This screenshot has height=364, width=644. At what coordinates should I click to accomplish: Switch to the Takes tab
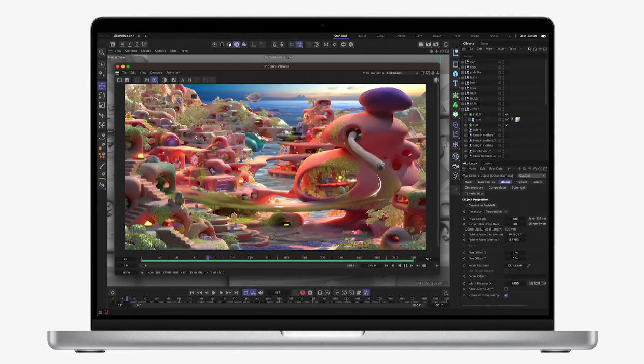[484, 44]
